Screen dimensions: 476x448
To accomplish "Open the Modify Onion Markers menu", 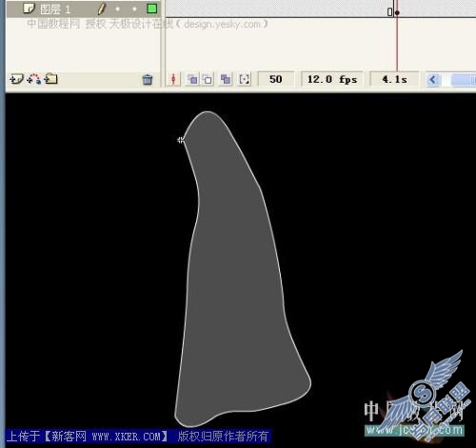I will (244, 79).
